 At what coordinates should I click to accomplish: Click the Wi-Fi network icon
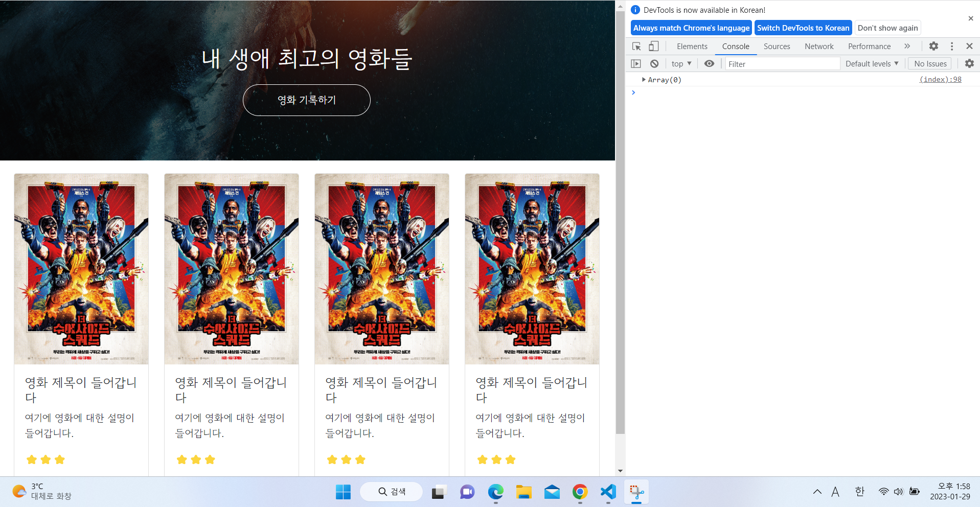(x=883, y=492)
